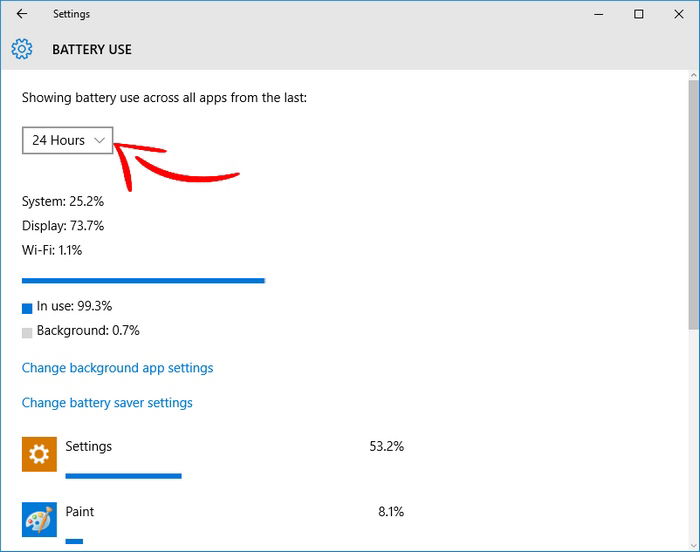Screen dimensions: 700x552
Task: Click the Battery Use gear icon
Action: coord(22,49)
